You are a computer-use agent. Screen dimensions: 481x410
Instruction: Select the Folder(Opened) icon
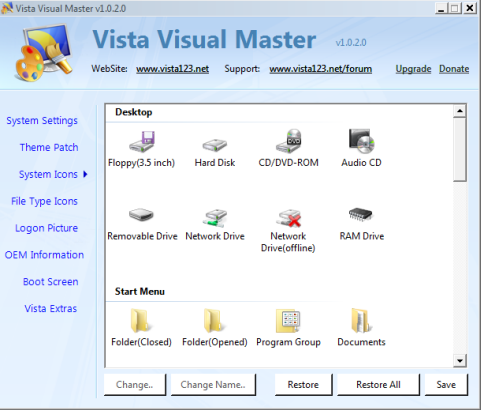pos(214,320)
